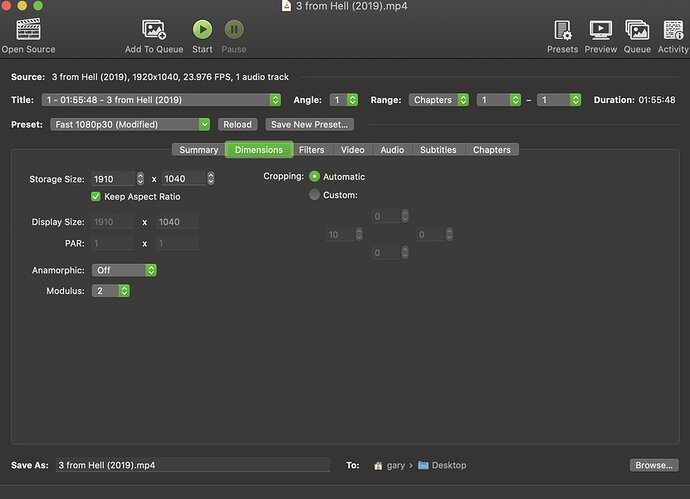Screen dimensions: 690x499
Task: Click the Save As filename field
Action: tap(193, 465)
